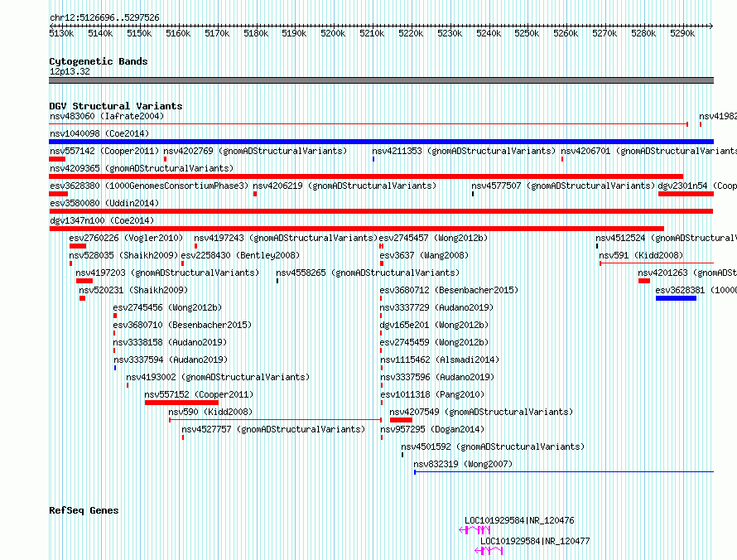Select the DGV Structural Variants track title
This screenshot has height=560, width=737.
click(116, 106)
